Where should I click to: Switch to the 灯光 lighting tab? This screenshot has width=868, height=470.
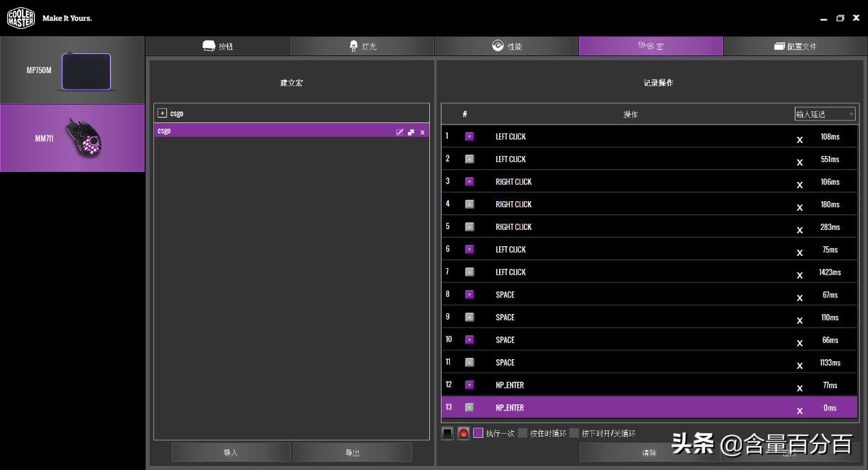coord(362,47)
